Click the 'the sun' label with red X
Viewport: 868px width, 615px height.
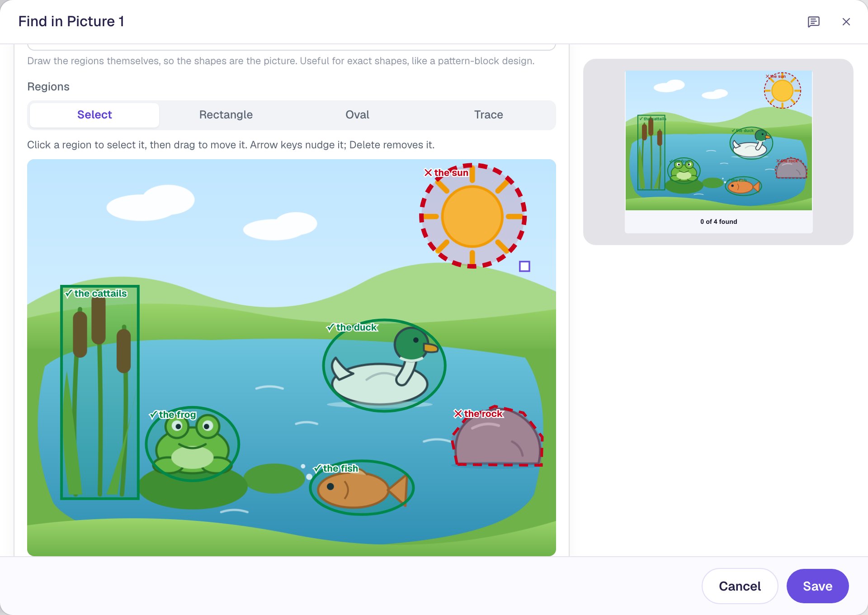pos(446,173)
